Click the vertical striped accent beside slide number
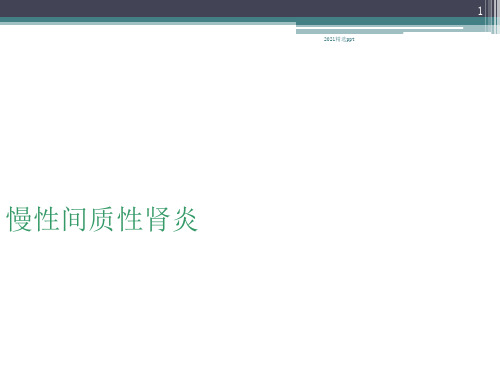500x375 pixels. pyautogui.click(x=493, y=17)
